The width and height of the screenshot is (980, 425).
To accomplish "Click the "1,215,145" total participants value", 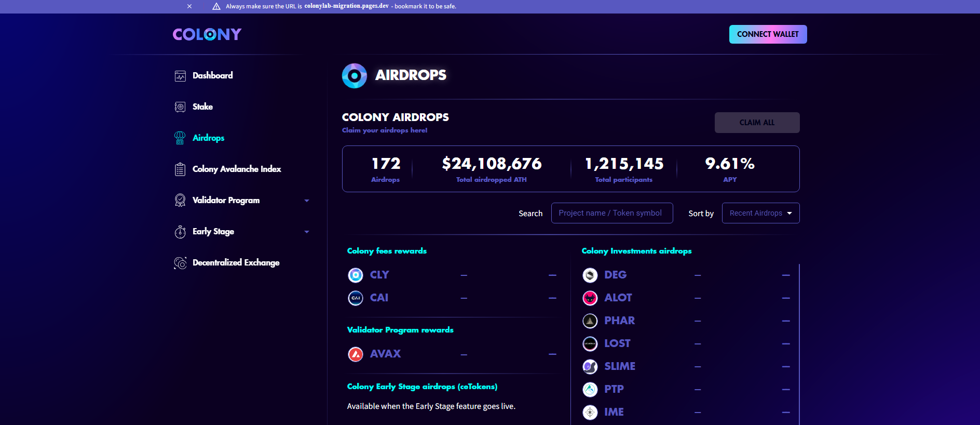I will [624, 164].
